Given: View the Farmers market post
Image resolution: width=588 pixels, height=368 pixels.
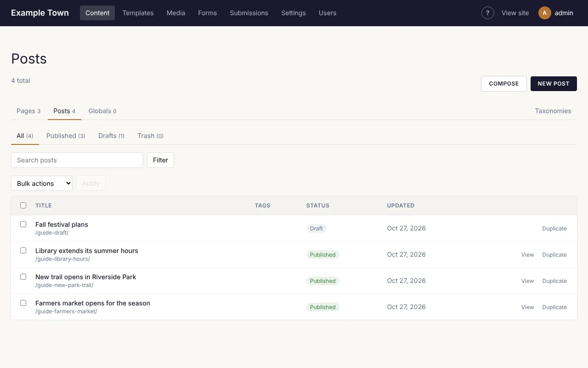Looking at the screenshot, I should pos(527,307).
